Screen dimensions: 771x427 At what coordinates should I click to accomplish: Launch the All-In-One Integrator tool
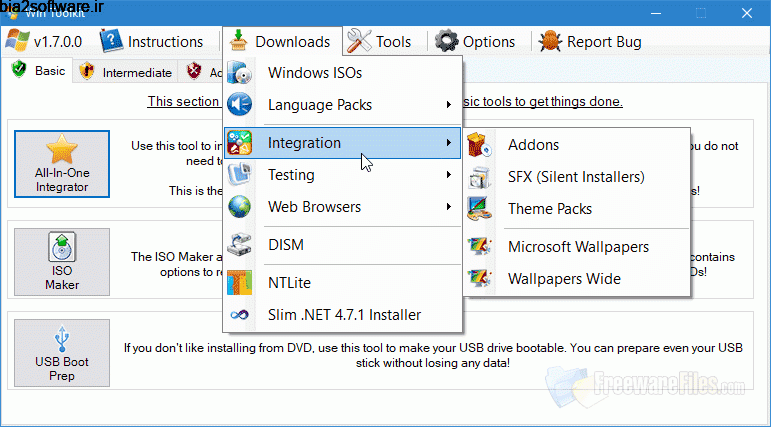(x=62, y=164)
